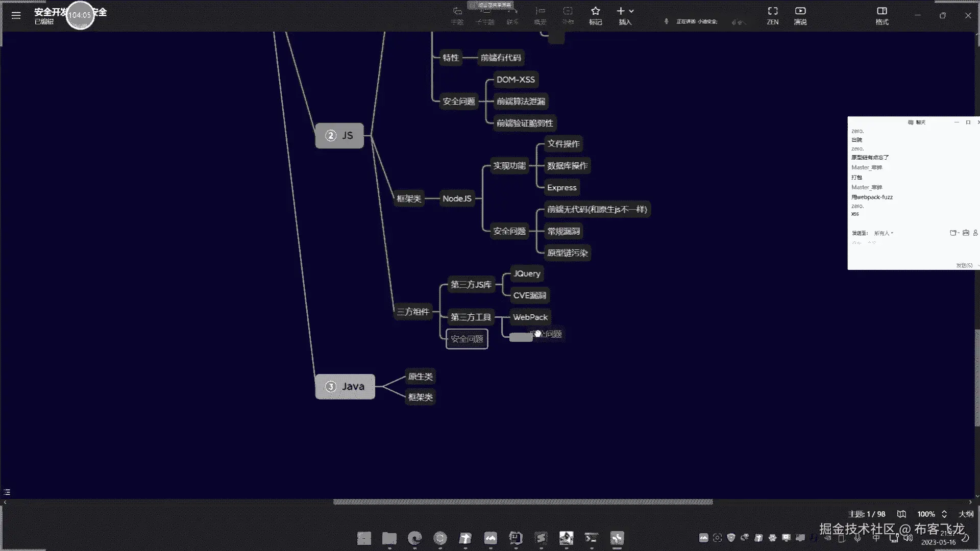Open Edge browser from the taskbar
This screenshot has width=980, height=551.
pyautogui.click(x=414, y=538)
